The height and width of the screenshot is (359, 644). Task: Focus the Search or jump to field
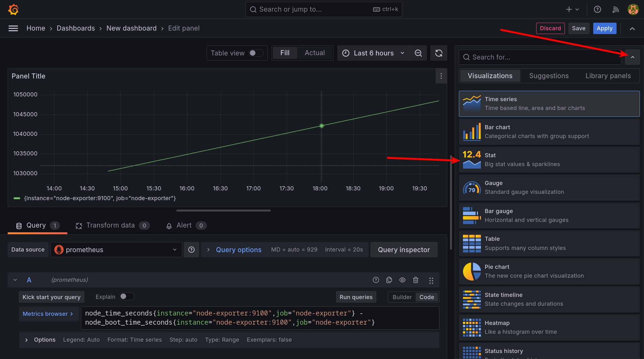tap(324, 9)
